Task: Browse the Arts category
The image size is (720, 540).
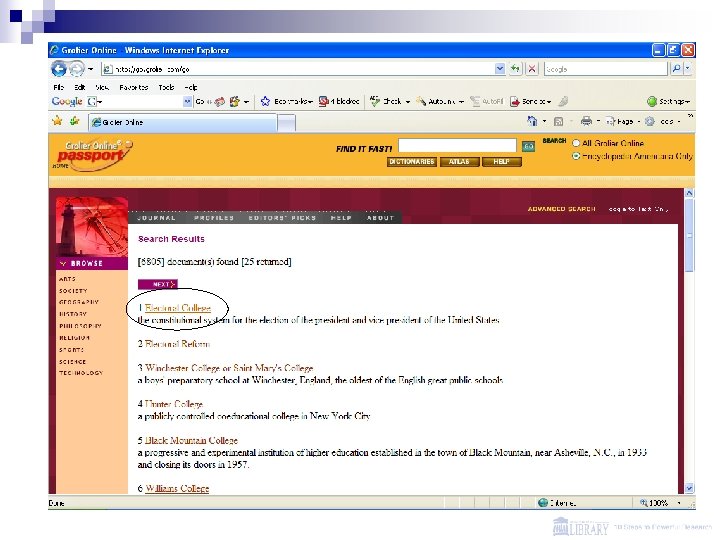Action: coord(67,279)
